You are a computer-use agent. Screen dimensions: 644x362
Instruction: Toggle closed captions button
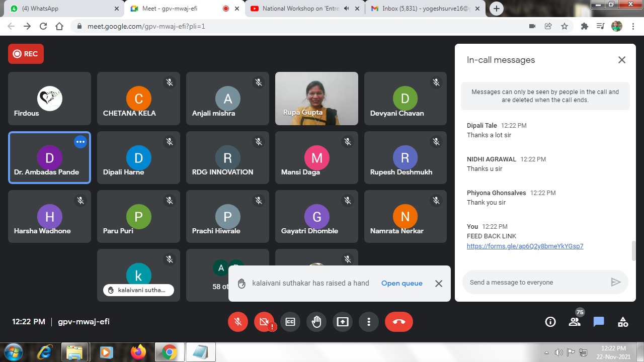(290, 322)
